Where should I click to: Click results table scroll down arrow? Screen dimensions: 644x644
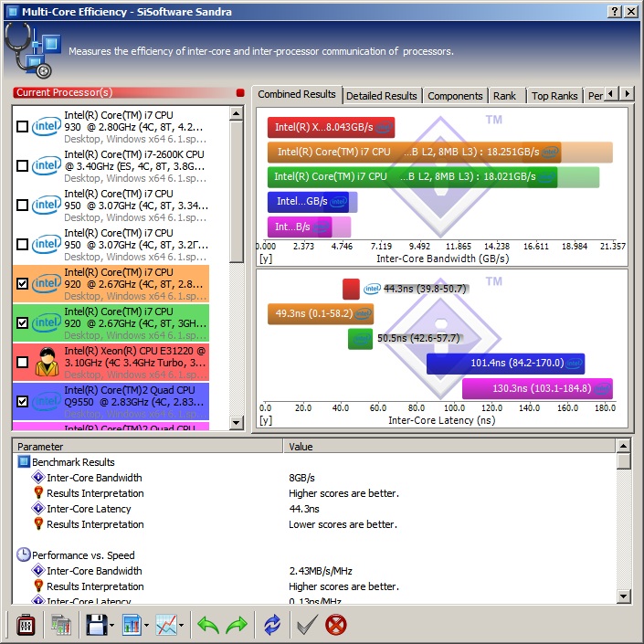point(624,596)
